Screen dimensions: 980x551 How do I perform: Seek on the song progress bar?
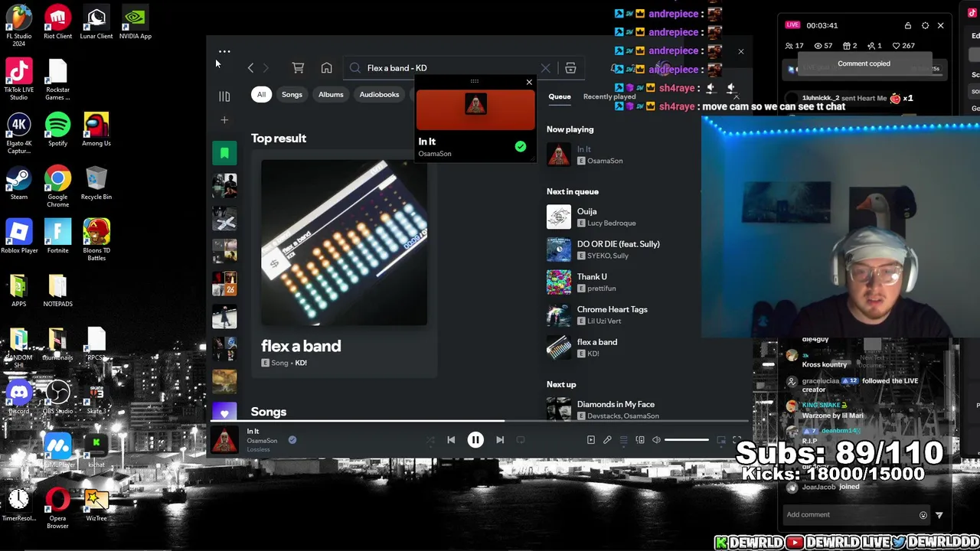479,421
